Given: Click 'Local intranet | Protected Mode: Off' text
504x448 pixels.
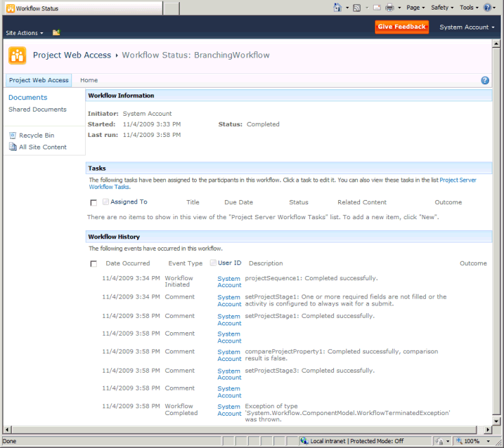Looking at the screenshot, I should [x=357, y=441].
